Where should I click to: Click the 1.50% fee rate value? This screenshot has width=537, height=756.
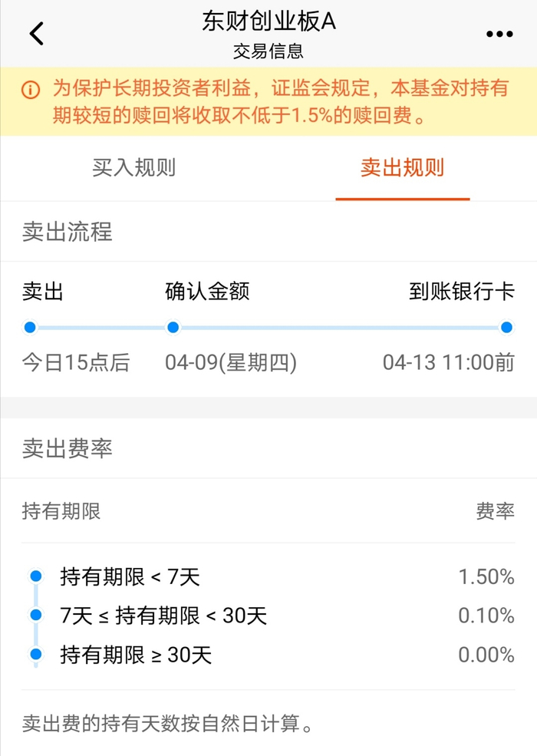(486, 576)
